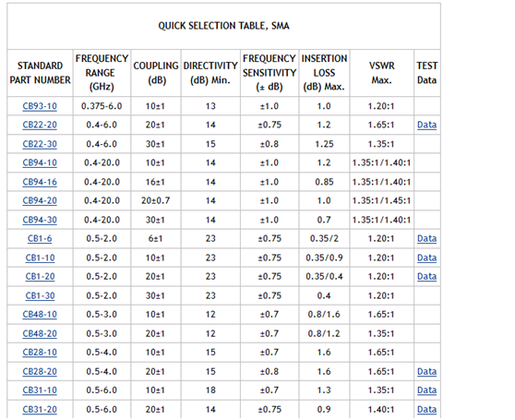Click the Data link for CB22-20

426,125
